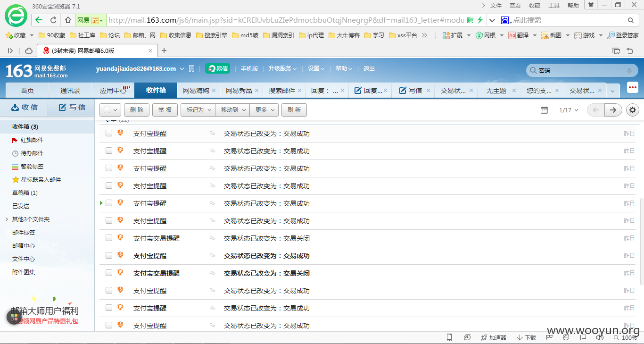This screenshot has height=344, width=644.
Task: Open the 标记为 dropdown
Action: coord(198,110)
